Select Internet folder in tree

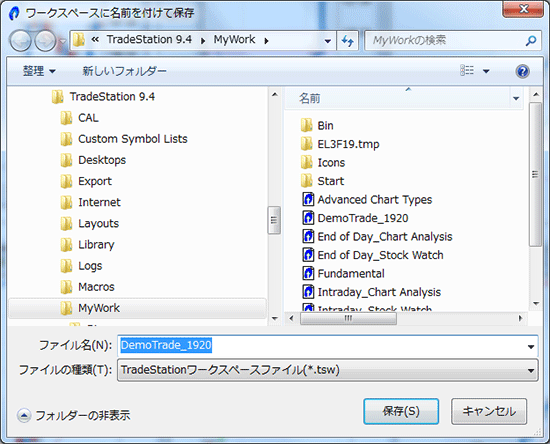coord(99,202)
